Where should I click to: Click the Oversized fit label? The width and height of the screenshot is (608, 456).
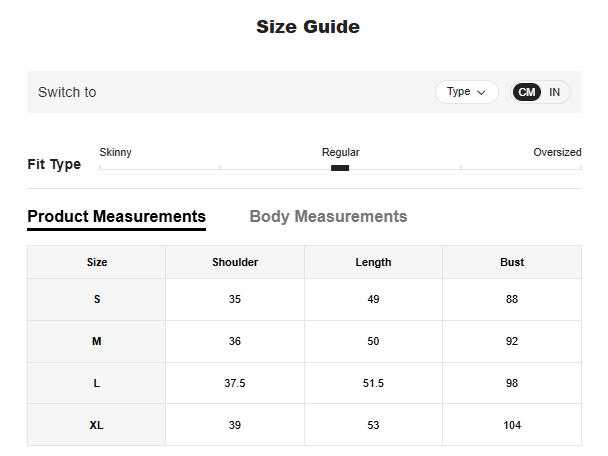(x=557, y=152)
